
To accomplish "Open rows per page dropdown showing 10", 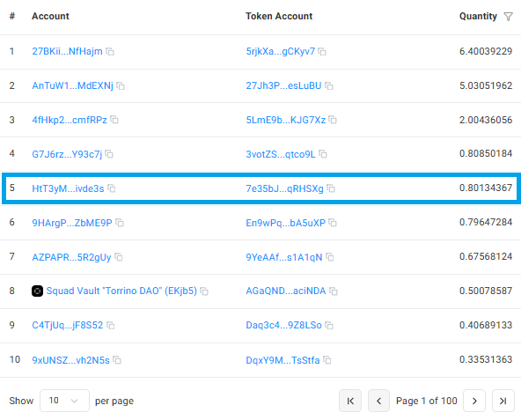I will point(64,401).
